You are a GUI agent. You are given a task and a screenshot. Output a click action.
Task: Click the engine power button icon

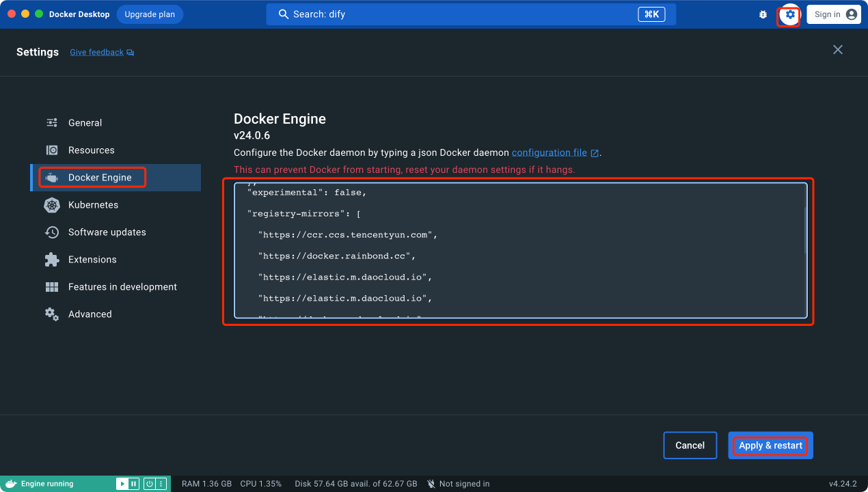[149, 484]
